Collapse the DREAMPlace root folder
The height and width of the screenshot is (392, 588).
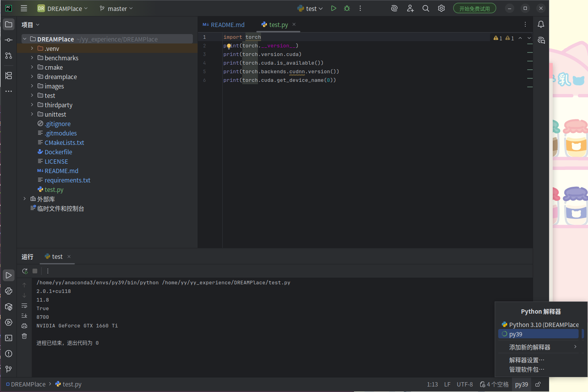tap(25, 39)
